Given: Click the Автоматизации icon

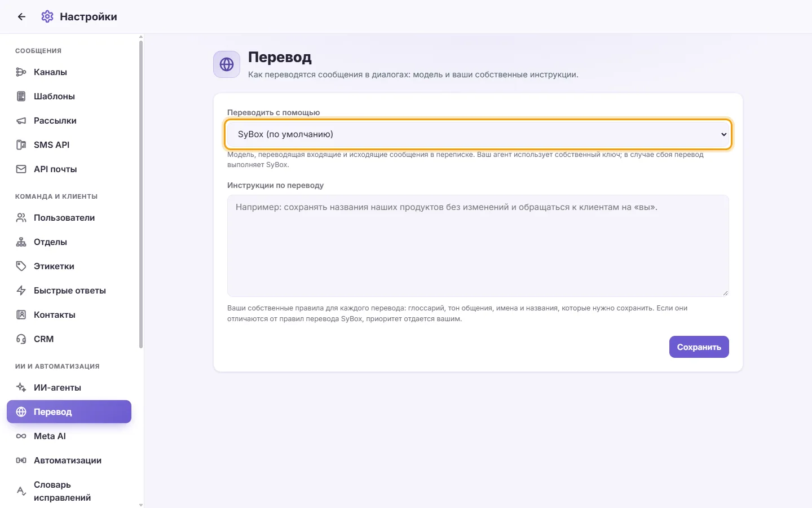Looking at the screenshot, I should click(x=21, y=461).
